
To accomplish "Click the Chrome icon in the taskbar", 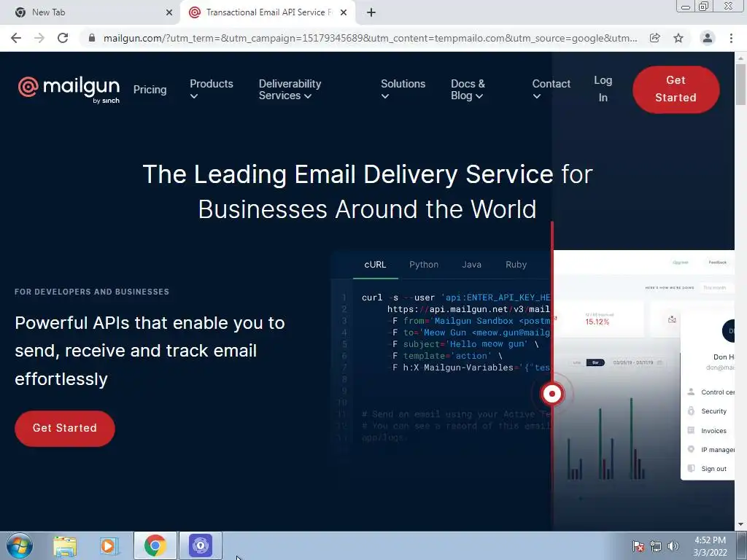I will [155, 545].
